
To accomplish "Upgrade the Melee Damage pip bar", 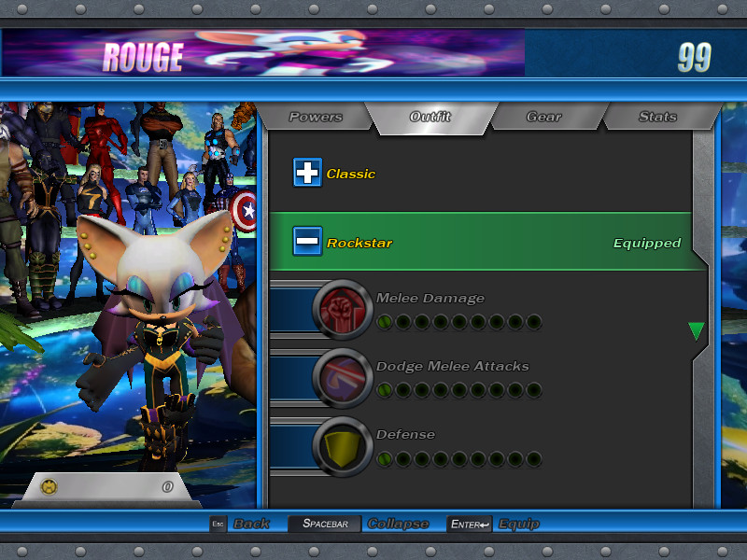I will (x=458, y=322).
